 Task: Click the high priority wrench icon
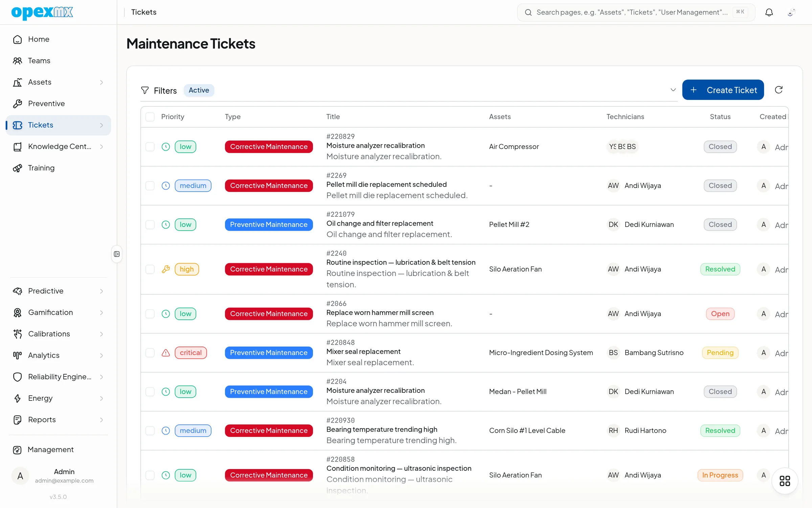pyautogui.click(x=166, y=269)
